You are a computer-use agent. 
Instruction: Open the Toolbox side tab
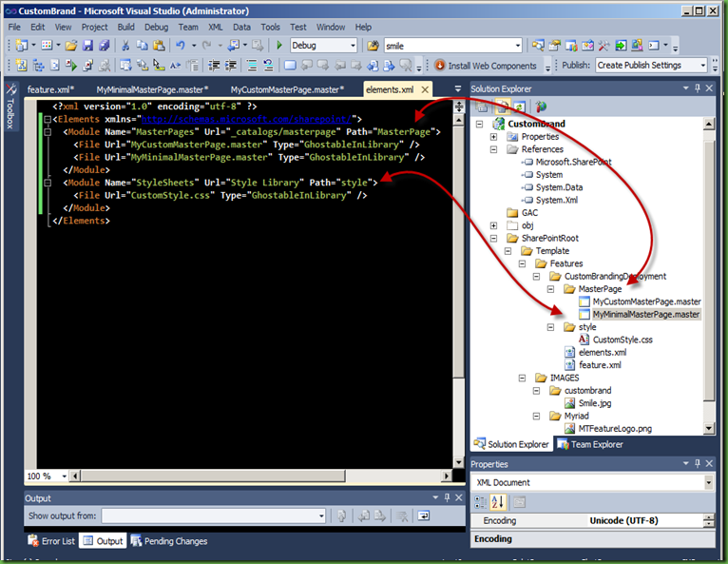point(10,106)
